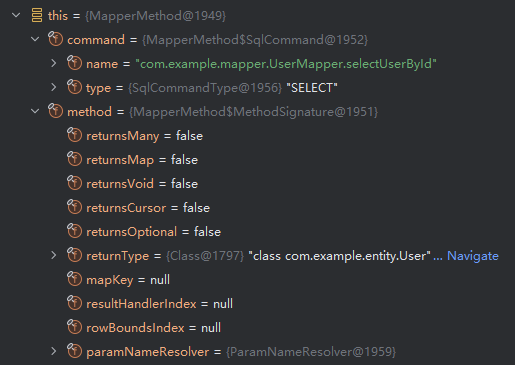This screenshot has height=365, width=515.
Task: Select the rowBoundsIndex label
Action: click(135, 328)
